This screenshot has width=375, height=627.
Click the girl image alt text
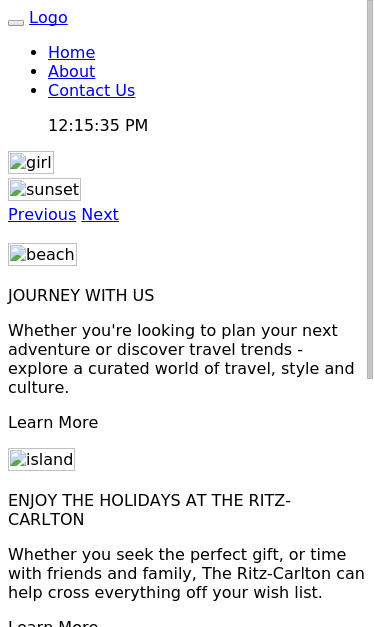point(39,163)
